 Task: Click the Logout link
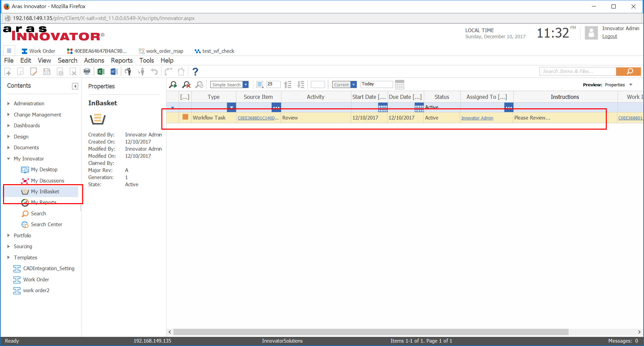(x=609, y=36)
